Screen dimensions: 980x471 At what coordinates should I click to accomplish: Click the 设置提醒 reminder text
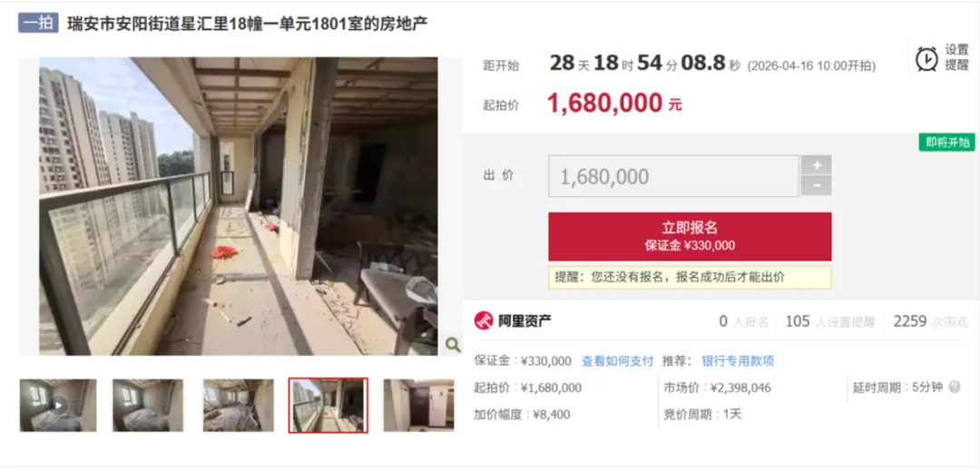[x=956, y=57]
